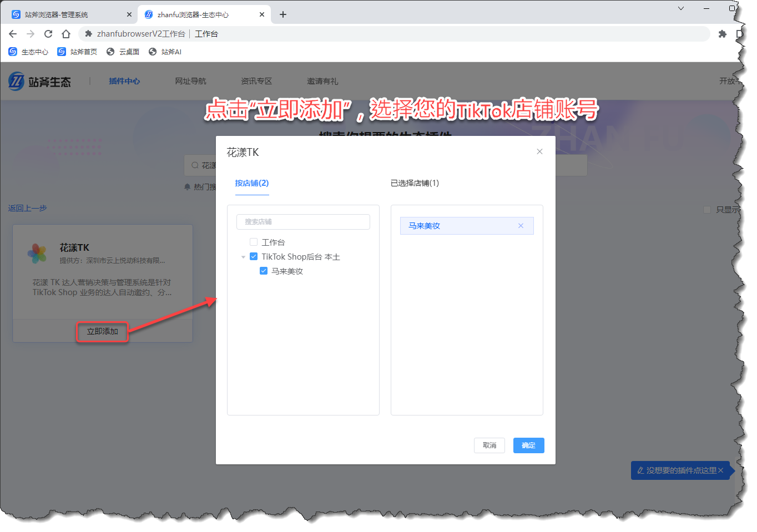This screenshot has width=757, height=532.
Task: Open a new browser tab with plus icon
Action: (x=283, y=14)
